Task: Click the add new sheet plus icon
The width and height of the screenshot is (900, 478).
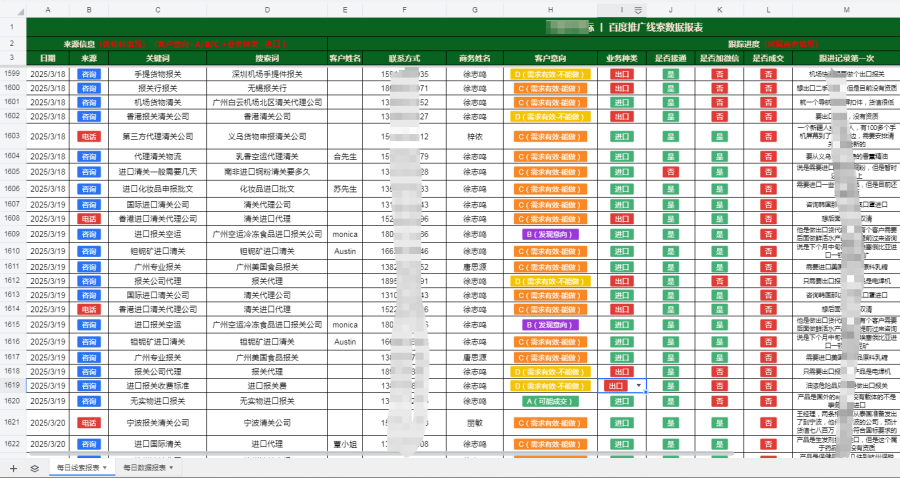Action: 13,467
